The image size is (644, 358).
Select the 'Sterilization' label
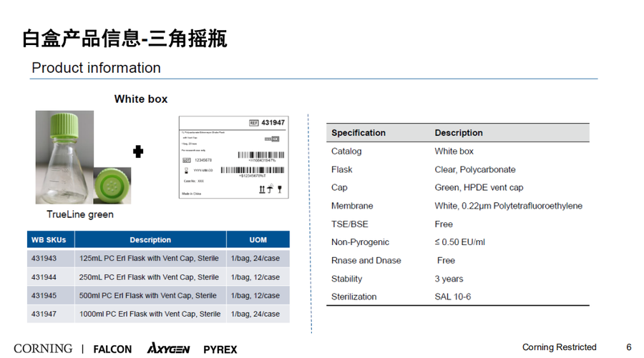coord(353,297)
